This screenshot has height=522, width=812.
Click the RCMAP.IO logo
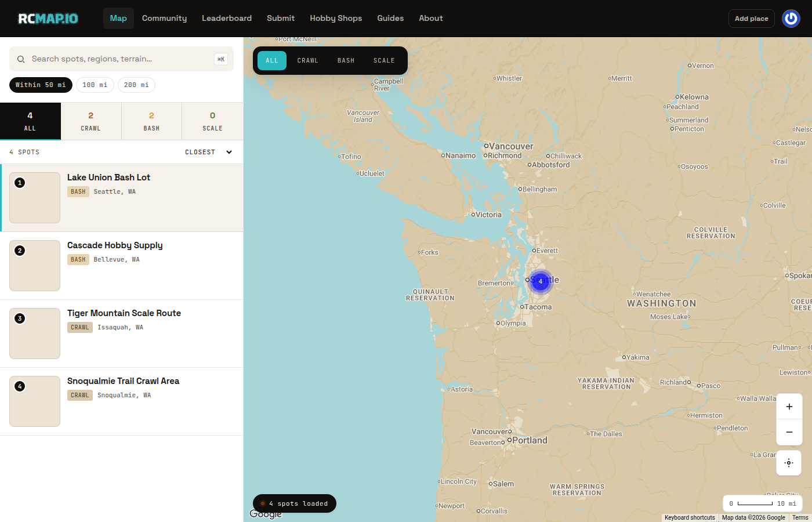48,19
